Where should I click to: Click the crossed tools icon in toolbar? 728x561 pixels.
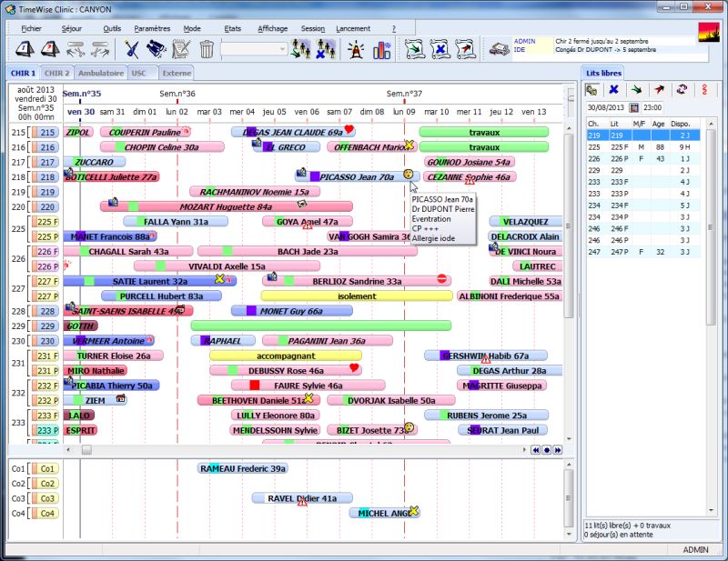click(x=131, y=49)
